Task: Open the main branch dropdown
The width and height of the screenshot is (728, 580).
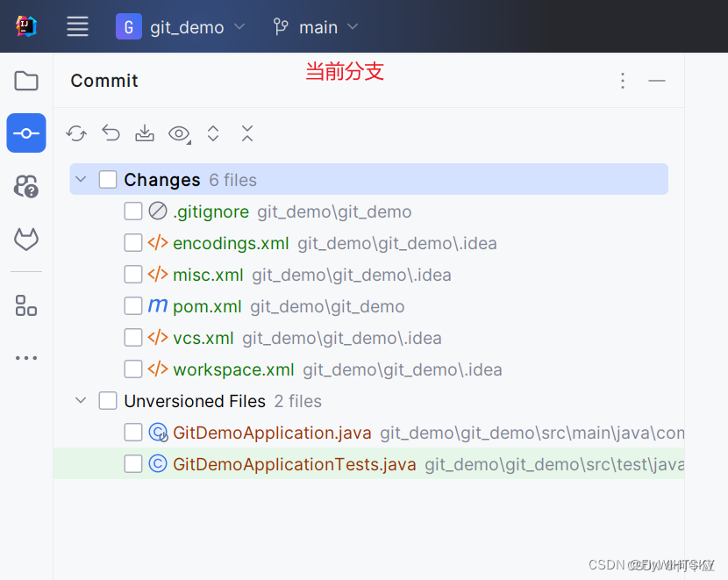Action: point(315,27)
